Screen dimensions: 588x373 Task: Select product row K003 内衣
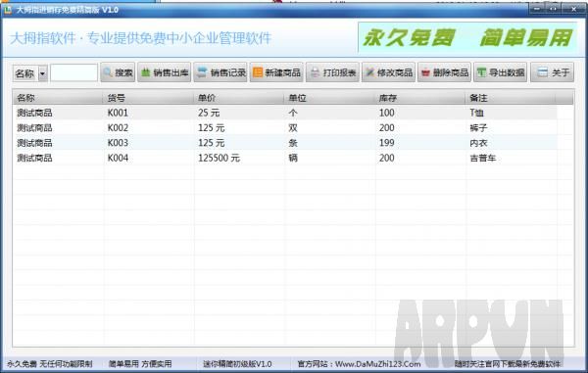pos(285,143)
